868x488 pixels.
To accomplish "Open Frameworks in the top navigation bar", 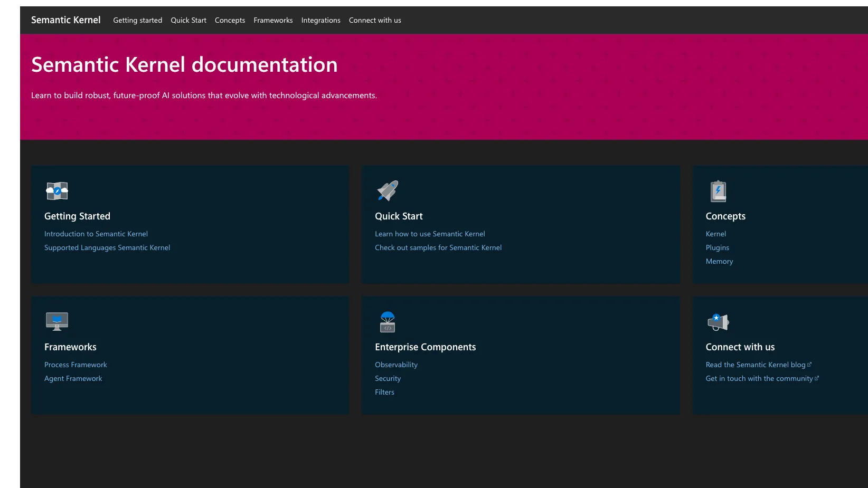I will click(273, 20).
